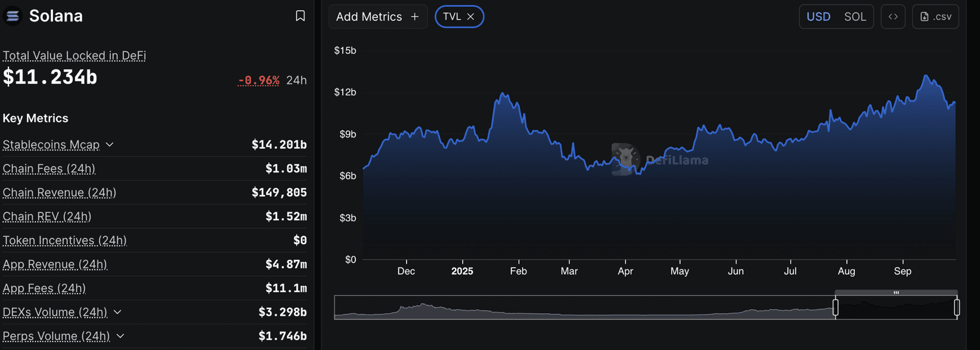This screenshot has height=350, width=980.
Task: Click the App Fees (24h) label
Action: click(44, 289)
